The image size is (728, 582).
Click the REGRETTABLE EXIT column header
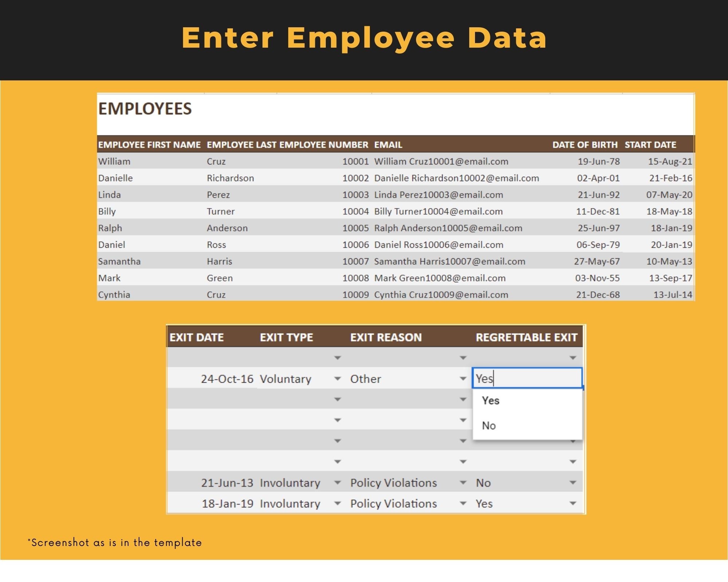pos(526,337)
